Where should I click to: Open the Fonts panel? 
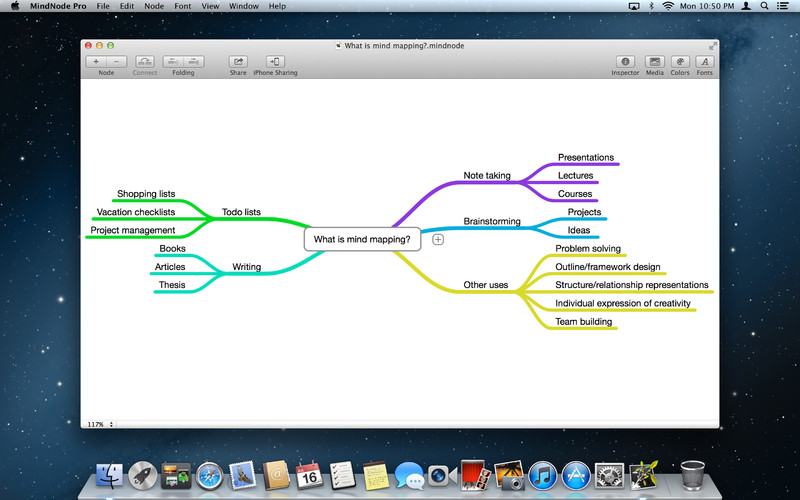(705, 61)
